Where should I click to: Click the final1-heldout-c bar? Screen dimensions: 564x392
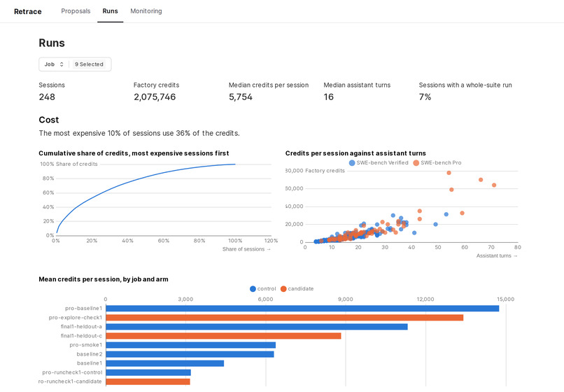(x=223, y=336)
